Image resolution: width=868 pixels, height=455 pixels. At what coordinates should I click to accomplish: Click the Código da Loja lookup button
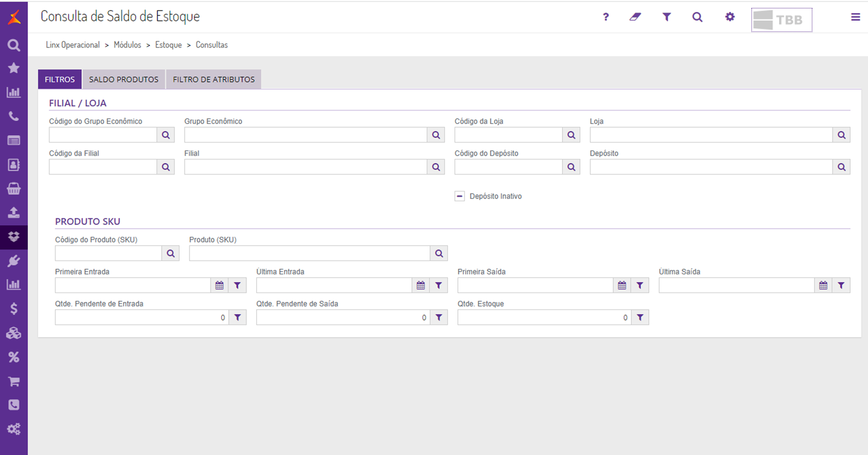click(x=571, y=135)
